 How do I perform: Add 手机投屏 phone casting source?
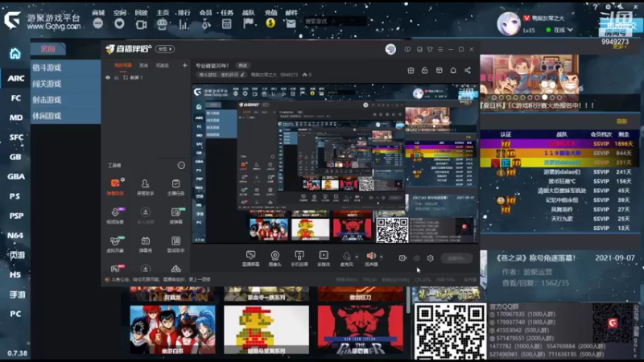point(299,258)
